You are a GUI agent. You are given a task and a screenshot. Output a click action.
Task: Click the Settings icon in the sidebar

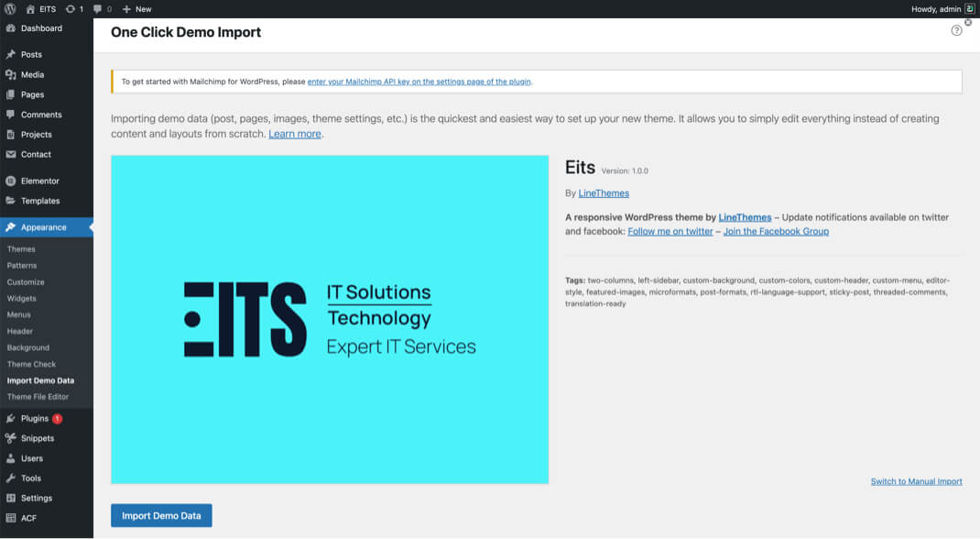[x=11, y=499]
